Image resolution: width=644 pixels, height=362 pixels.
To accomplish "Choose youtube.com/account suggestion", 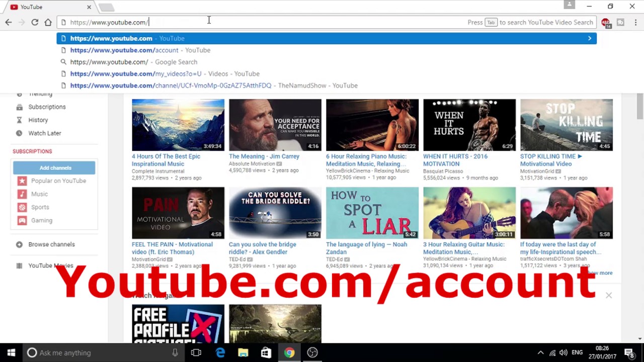I will [x=326, y=50].
